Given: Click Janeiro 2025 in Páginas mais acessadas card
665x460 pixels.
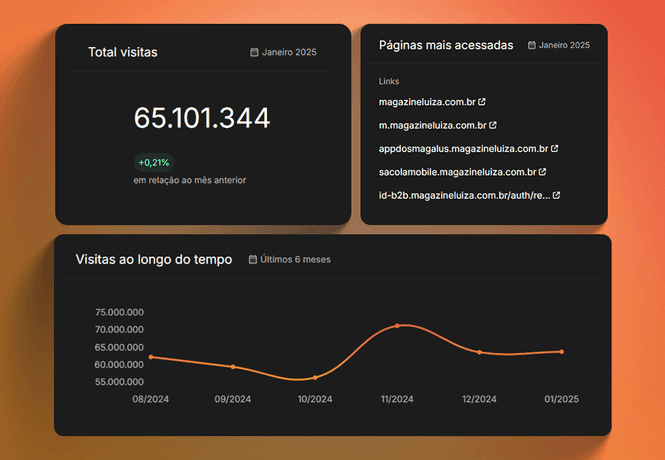Looking at the screenshot, I should tap(564, 45).
